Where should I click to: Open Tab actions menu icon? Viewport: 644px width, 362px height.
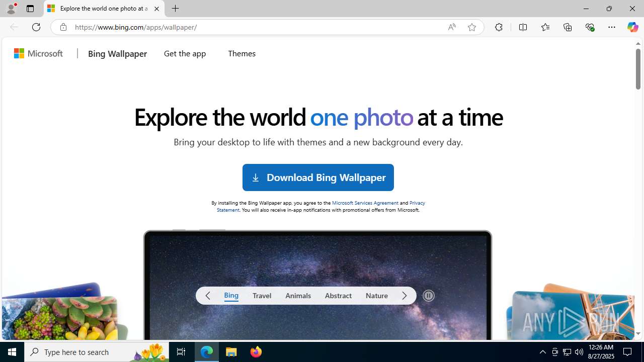(30, 9)
